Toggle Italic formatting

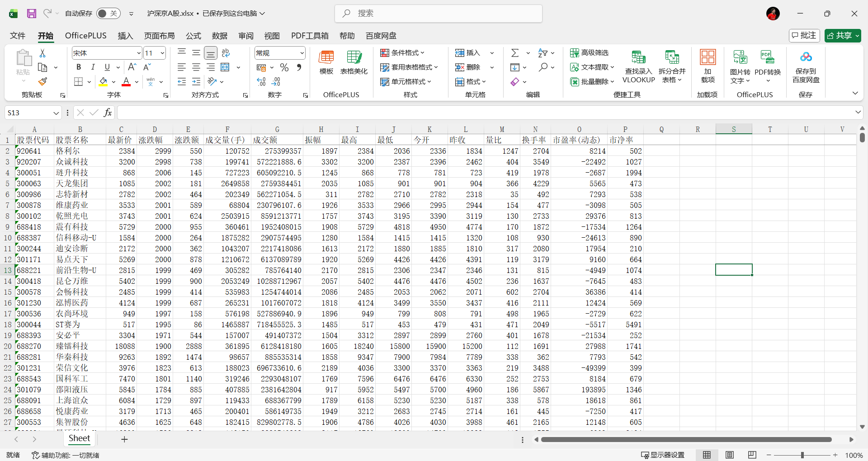point(93,67)
